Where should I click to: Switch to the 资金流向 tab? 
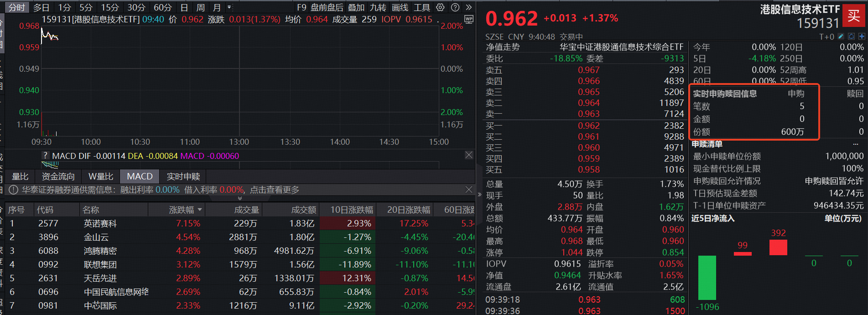[x=58, y=177]
